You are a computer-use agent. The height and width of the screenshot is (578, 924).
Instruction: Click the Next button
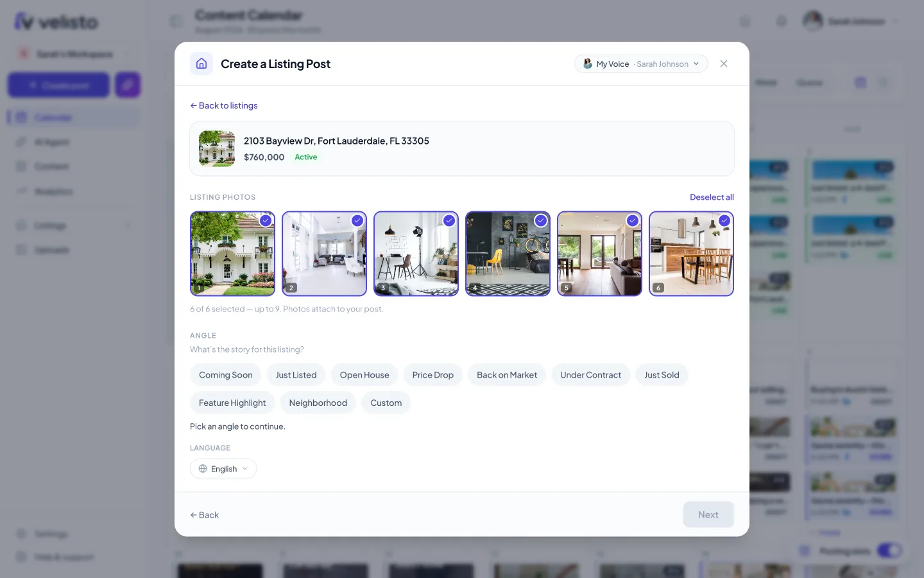click(708, 514)
